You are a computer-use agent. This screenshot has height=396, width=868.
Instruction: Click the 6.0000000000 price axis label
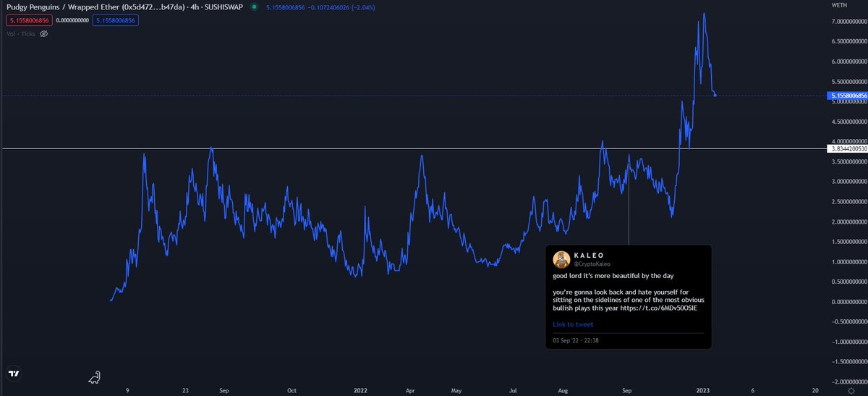848,62
